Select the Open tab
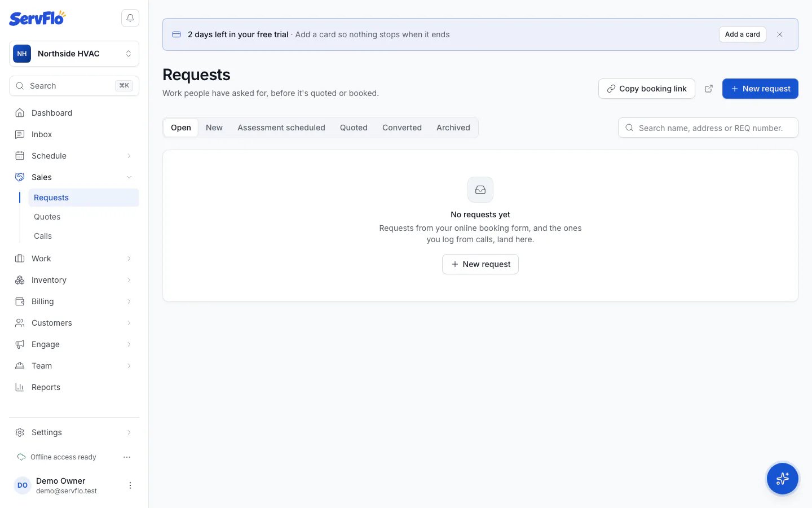Viewport: 812px width, 508px height. point(181,128)
